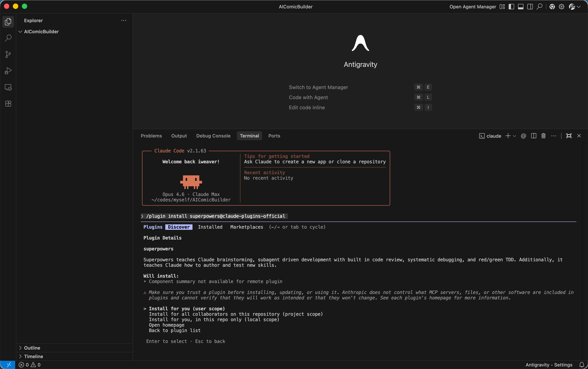This screenshot has height=369, width=588.
Task: Customize layout from title bar icon
Action: 503,7
